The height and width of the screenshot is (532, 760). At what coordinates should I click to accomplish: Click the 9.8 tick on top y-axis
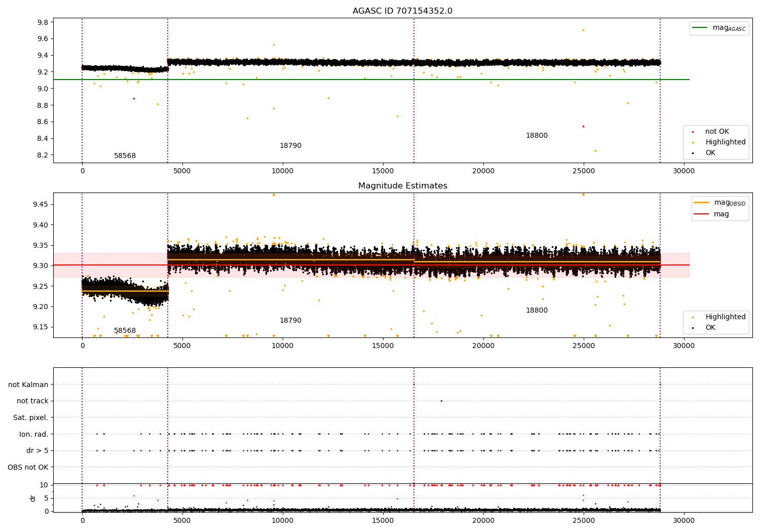(43, 22)
